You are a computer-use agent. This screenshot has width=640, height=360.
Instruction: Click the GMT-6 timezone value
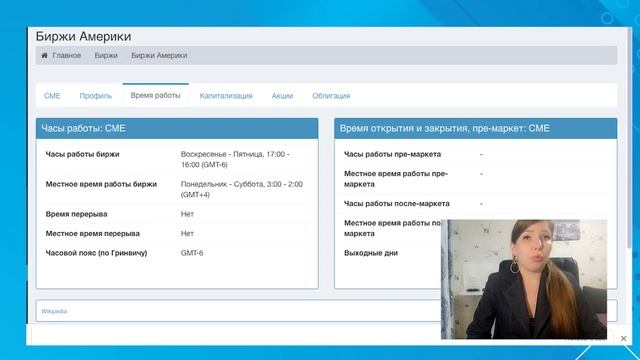[192, 253]
